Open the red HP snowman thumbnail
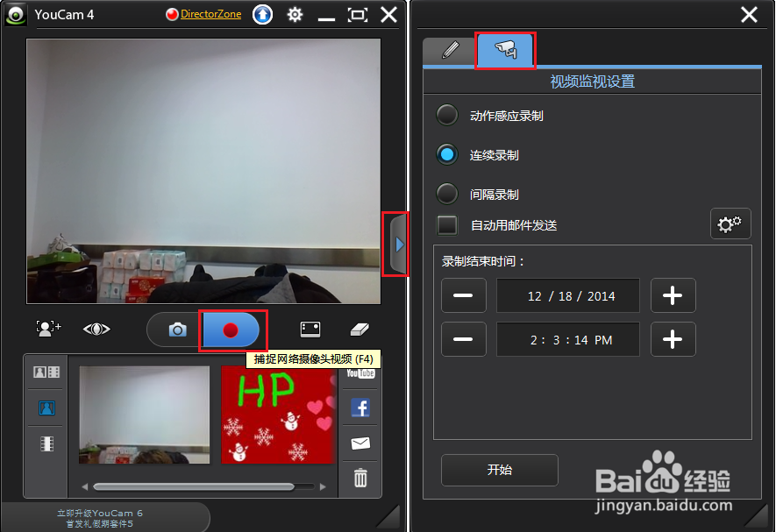The height and width of the screenshot is (532, 776). (x=279, y=415)
